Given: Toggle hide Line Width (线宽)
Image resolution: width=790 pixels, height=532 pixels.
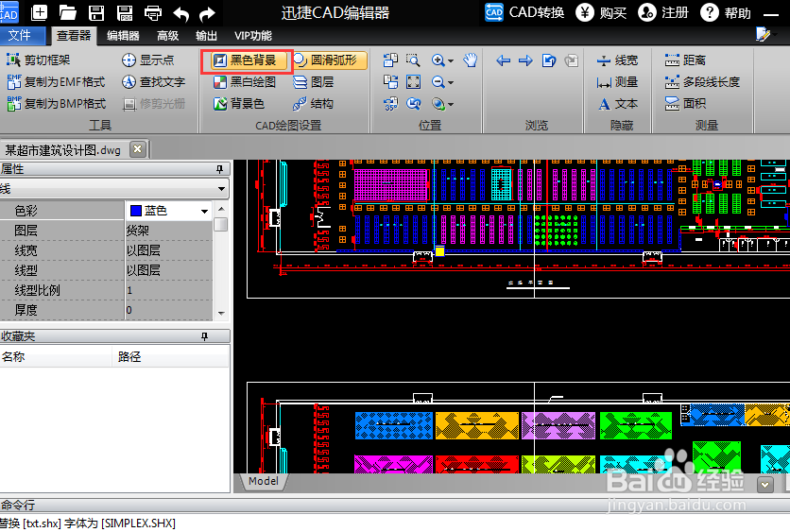Looking at the screenshot, I should [x=617, y=60].
